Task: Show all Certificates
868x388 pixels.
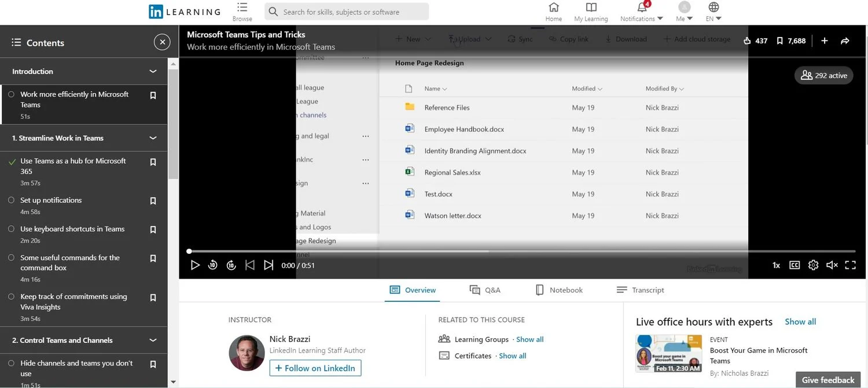Action: (513, 356)
